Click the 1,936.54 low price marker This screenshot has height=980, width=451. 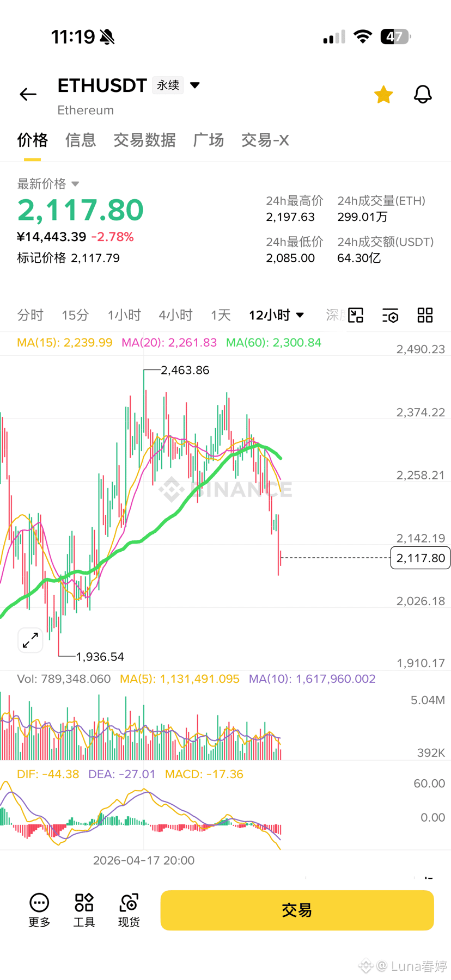(x=100, y=657)
